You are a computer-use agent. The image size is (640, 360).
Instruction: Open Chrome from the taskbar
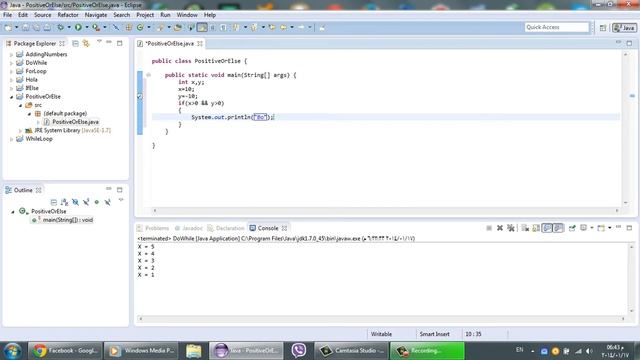(x=65, y=351)
